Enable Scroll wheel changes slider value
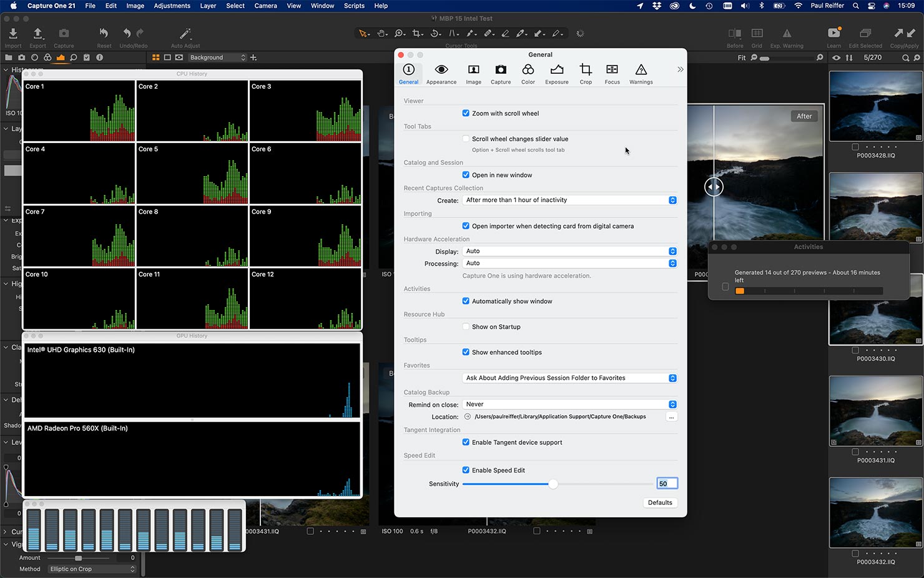 point(466,139)
